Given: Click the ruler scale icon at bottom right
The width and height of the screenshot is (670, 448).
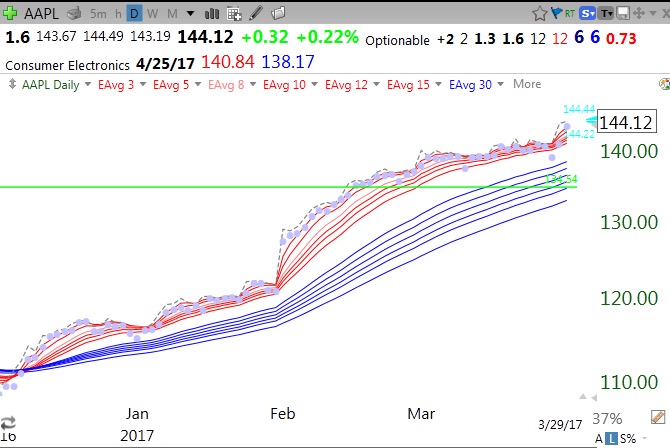Looking at the screenshot, I should pyautogui.click(x=658, y=417).
